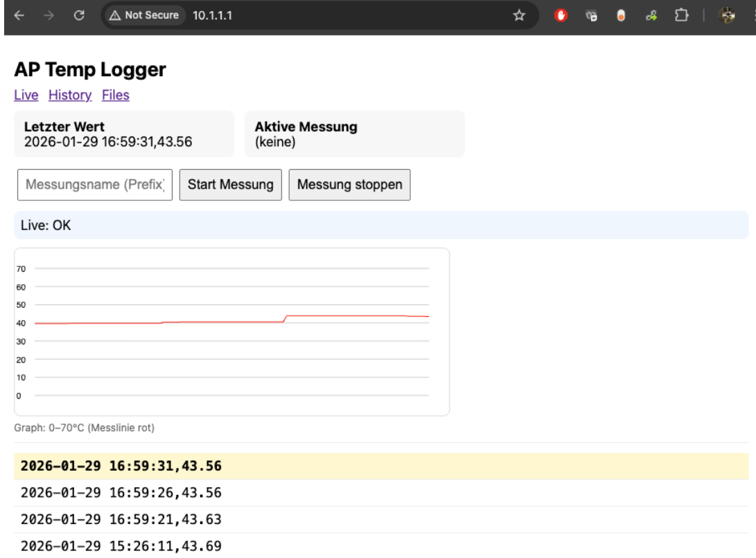Reload the page with the refresh icon
Image resolution: width=756 pixels, height=558 pixels.
click(x=79, y=15)
